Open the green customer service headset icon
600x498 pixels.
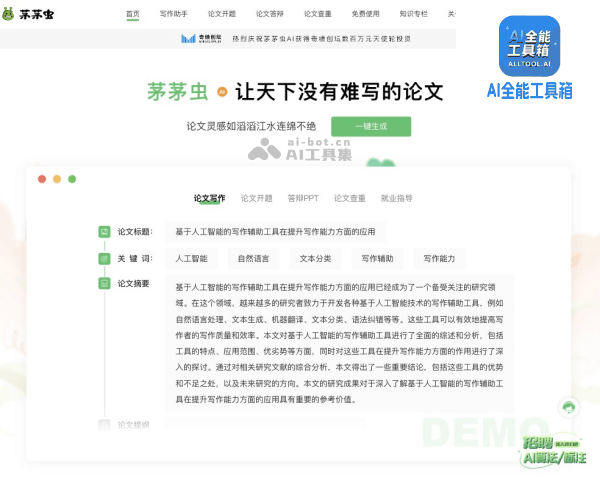[x=569, y=407]
